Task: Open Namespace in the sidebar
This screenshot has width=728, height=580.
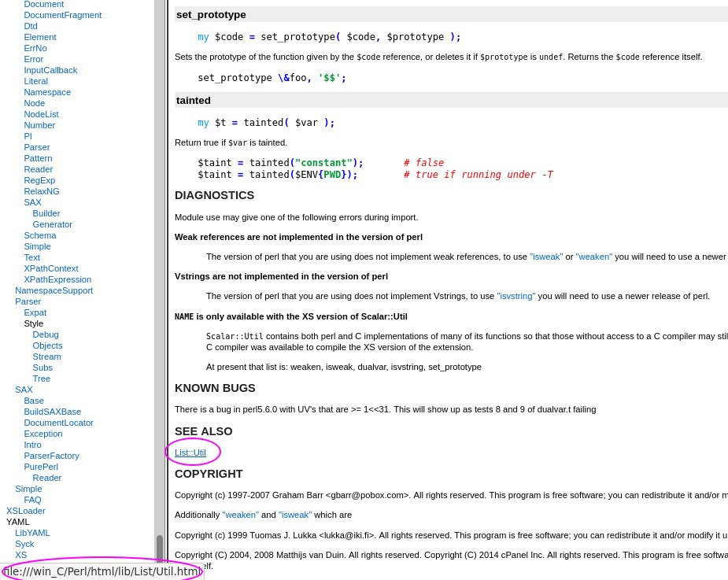Action: (x=47, y=92)
